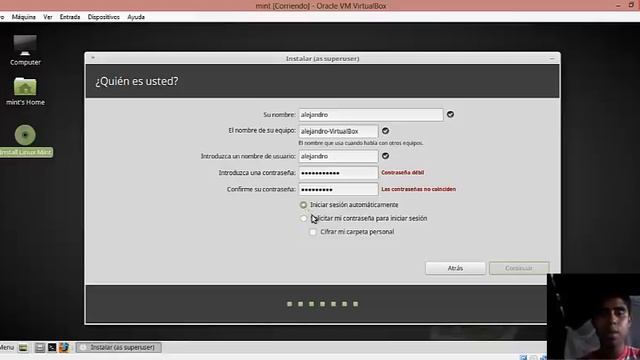Click the checkmark icon beside Su nombre

coord(450,114)
